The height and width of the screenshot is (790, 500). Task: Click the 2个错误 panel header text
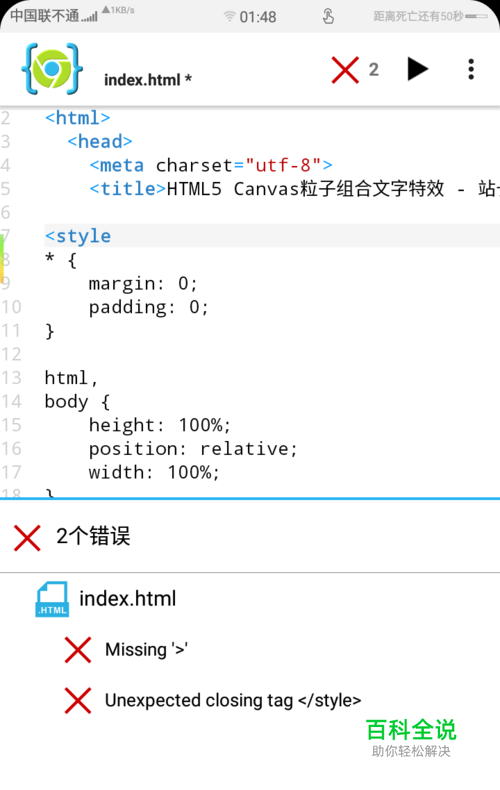point(93,536)
